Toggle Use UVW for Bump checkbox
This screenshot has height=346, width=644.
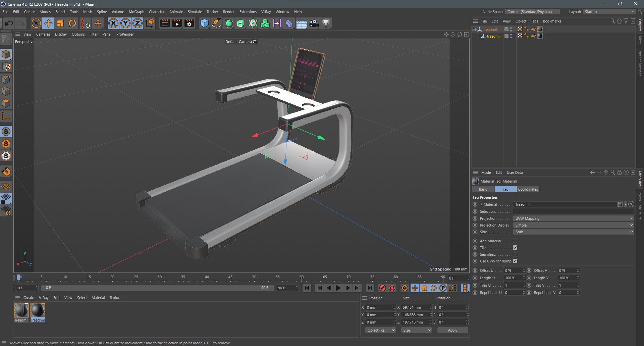coord(515,261)
